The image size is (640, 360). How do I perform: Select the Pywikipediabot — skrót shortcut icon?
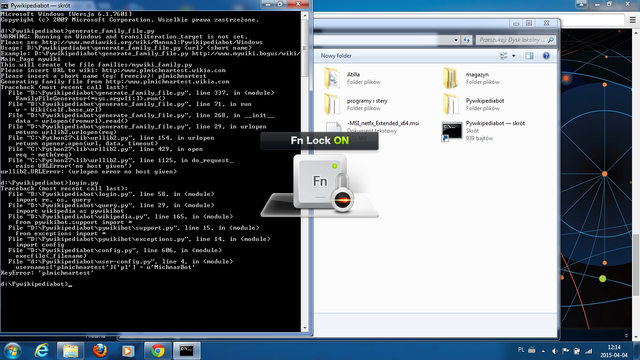coord(451,131)
